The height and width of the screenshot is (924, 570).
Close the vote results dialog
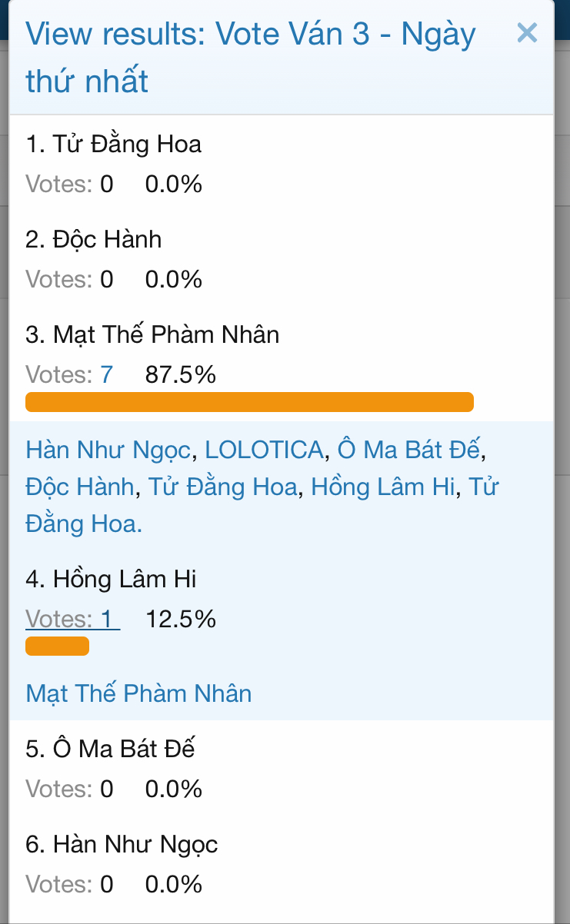(527, 32)
